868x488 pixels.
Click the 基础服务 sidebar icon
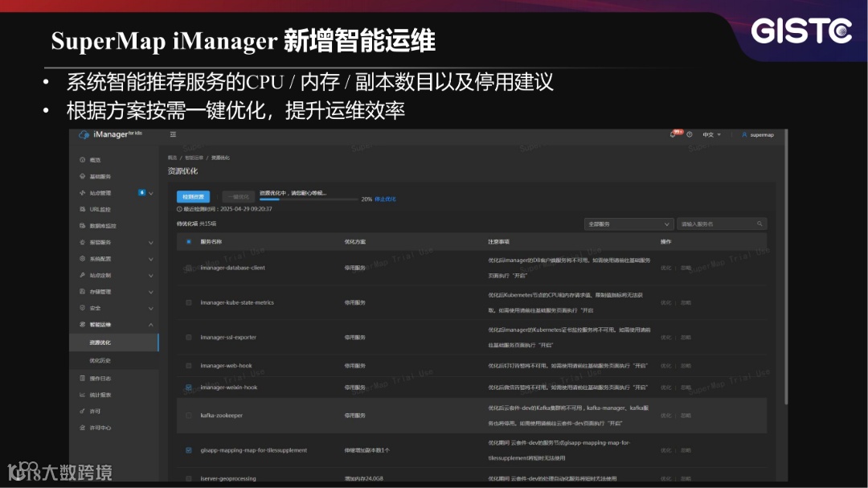83,177
